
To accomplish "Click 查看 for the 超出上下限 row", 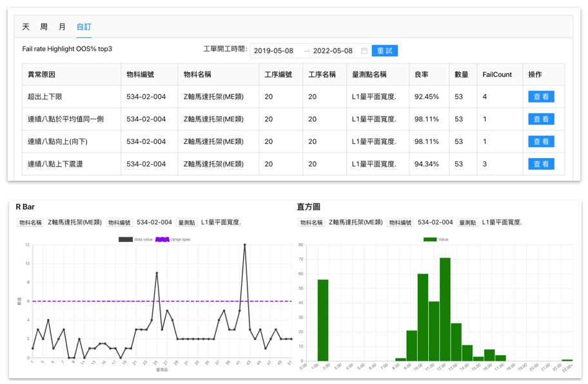I will [541, 96].
